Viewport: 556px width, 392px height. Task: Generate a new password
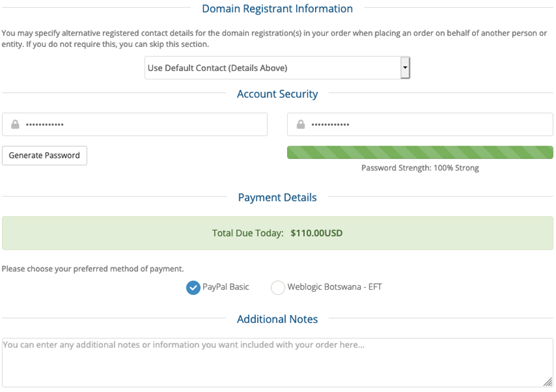click(x=44, y=155)
